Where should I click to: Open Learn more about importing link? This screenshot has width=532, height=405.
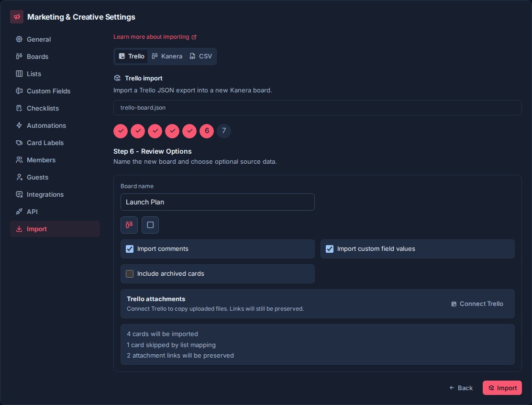tap(155, 37)
